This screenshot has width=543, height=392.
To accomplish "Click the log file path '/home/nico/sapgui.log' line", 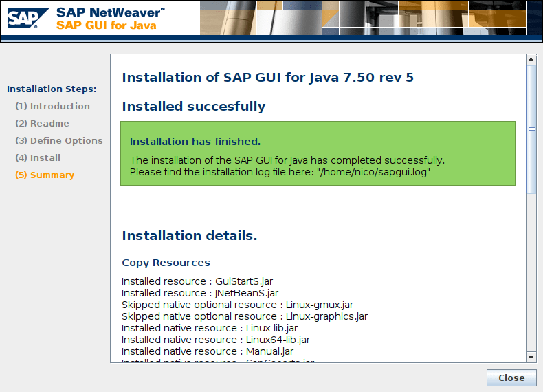I will (280, 172).
